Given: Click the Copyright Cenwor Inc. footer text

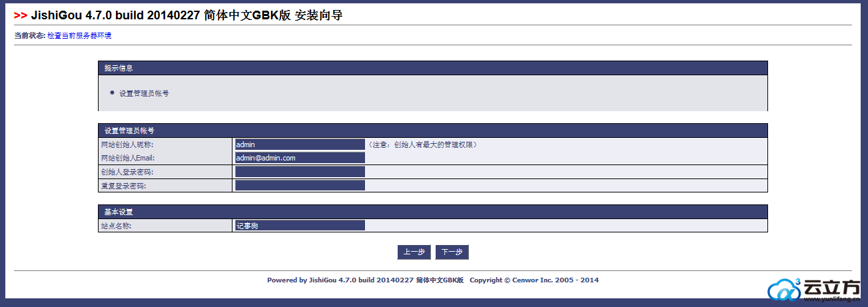Looking at the screenshot, I should 534,280.
